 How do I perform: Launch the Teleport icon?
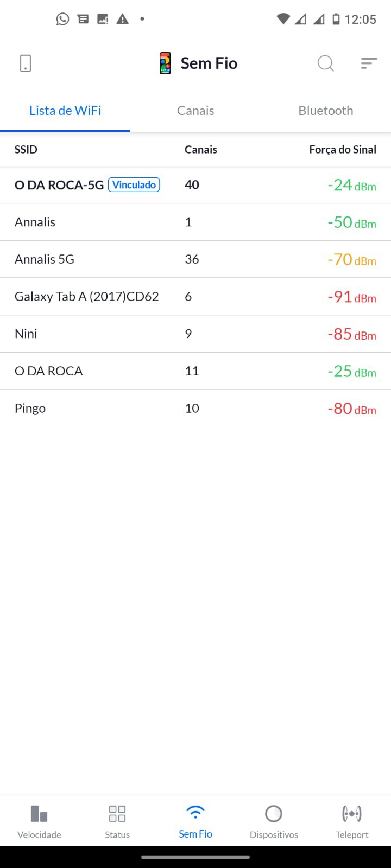click(x=352, y=814)
